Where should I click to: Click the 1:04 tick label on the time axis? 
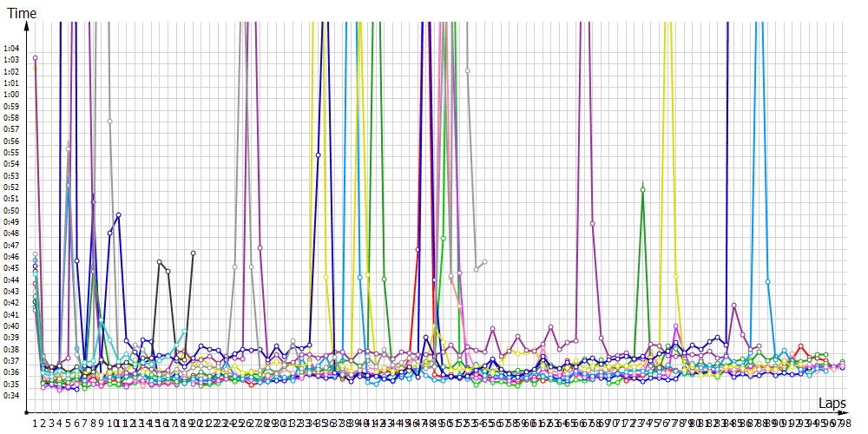(x=11, y=48)
